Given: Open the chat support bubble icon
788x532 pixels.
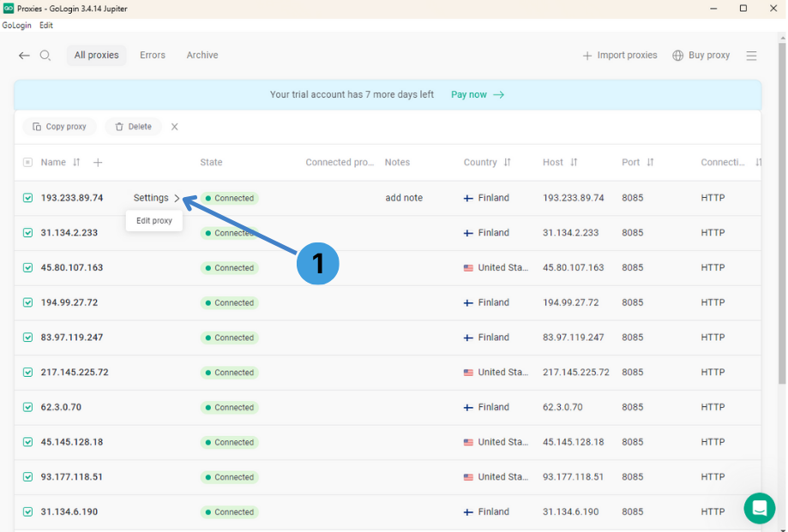Looking at the screenshot, I should [x=760, y=508].
